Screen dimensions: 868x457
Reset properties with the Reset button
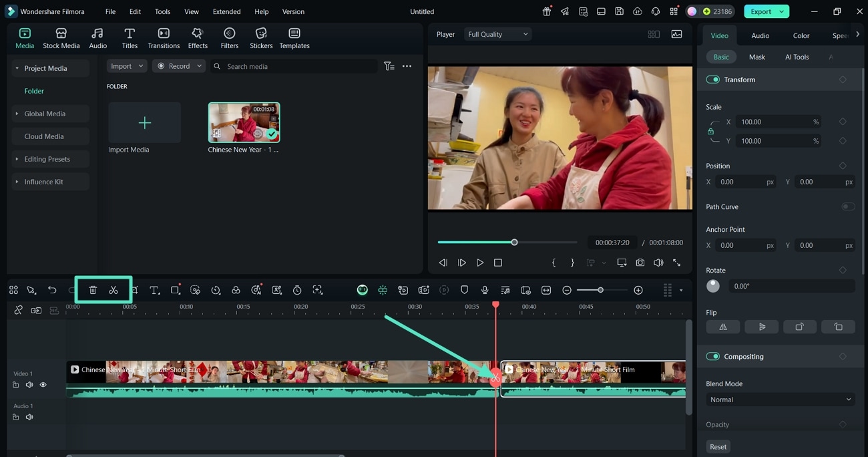(718, 446)
